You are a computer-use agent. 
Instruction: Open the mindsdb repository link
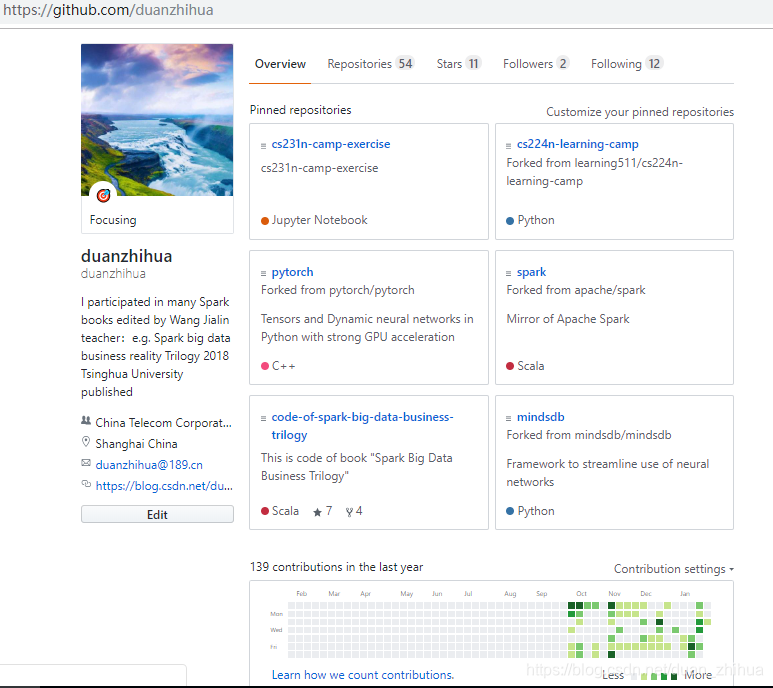click(540, 417)
